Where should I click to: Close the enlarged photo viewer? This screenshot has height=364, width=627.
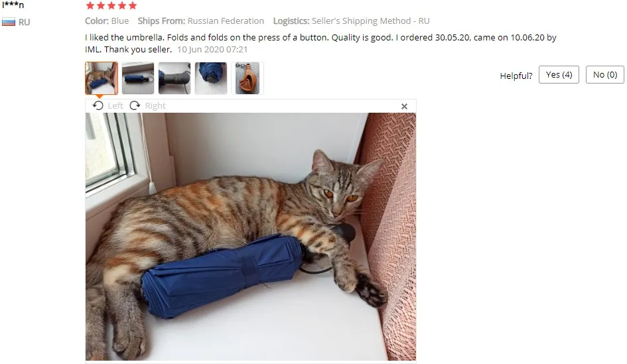(404, 106)
